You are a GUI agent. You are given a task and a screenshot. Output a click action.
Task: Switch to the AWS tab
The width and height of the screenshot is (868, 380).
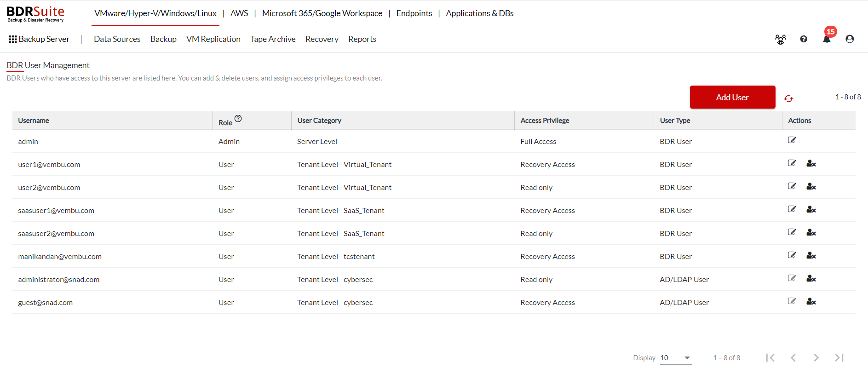(239, 13)
